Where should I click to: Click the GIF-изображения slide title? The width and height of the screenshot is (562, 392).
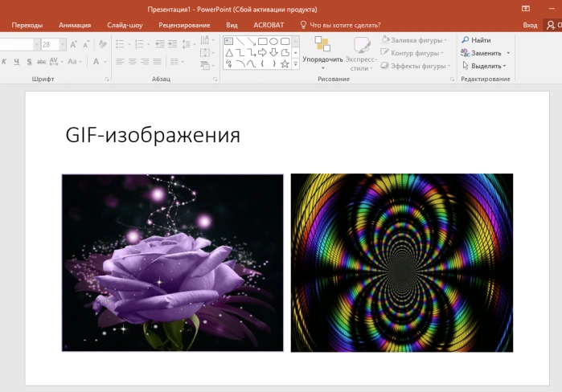tap(153, 135)
